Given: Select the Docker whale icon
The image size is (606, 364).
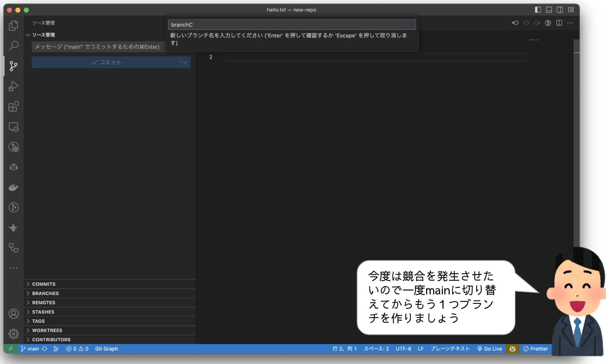Looking at the screenshot, I should tap(14, 187).
